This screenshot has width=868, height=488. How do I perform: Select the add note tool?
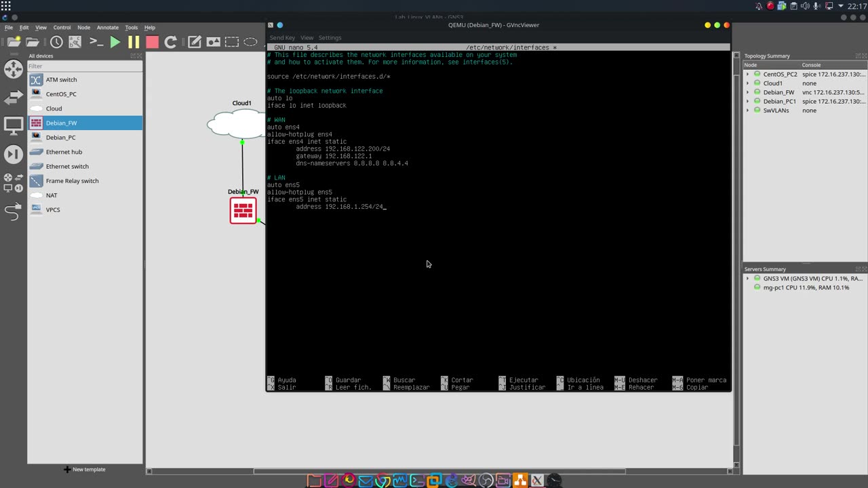(x=195, y=42)
